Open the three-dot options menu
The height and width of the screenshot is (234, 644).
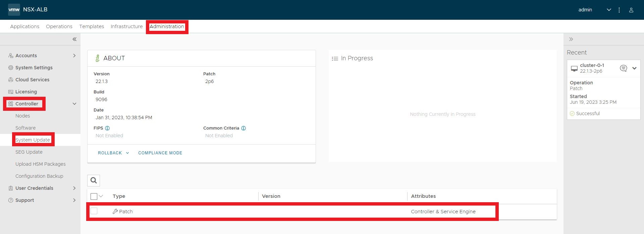pos(619,10)
